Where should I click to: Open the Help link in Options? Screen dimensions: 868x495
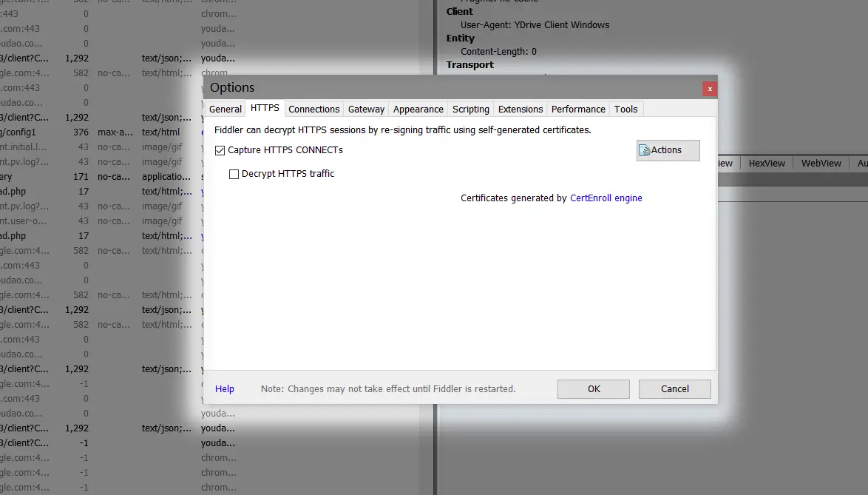click(x=224, y=388)
